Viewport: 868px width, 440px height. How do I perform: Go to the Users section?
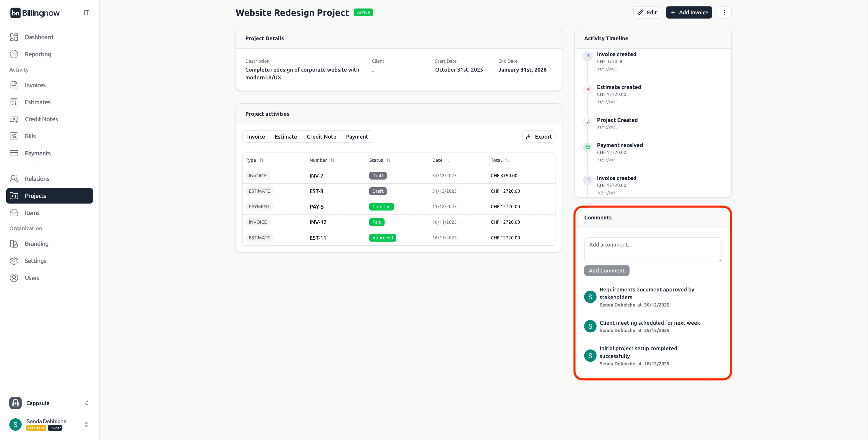coord(32,277)
